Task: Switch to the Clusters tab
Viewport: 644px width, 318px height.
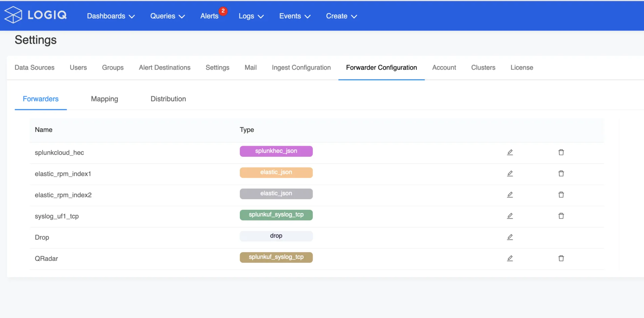Action: coord(483,67)
